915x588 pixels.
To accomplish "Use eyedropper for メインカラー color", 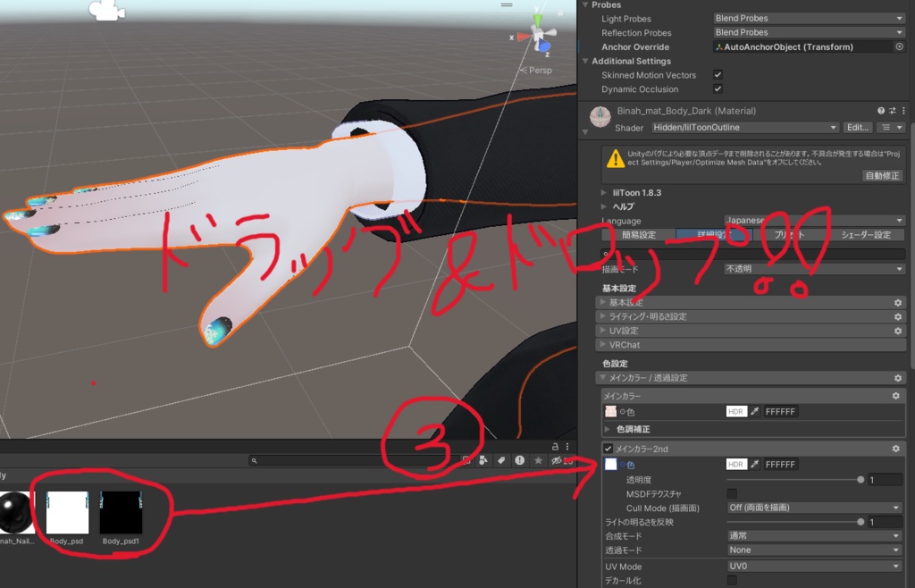I will click(754, 411).
